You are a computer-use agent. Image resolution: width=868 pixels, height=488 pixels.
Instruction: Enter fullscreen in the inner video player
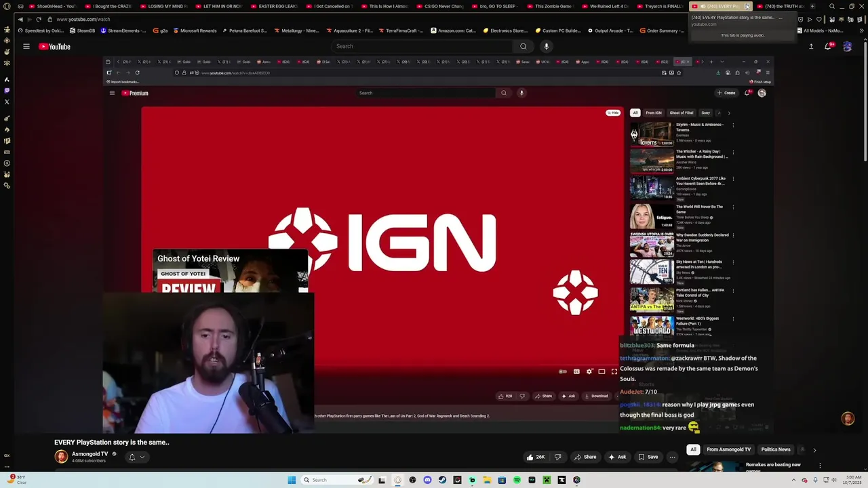[x=614, y=371]
